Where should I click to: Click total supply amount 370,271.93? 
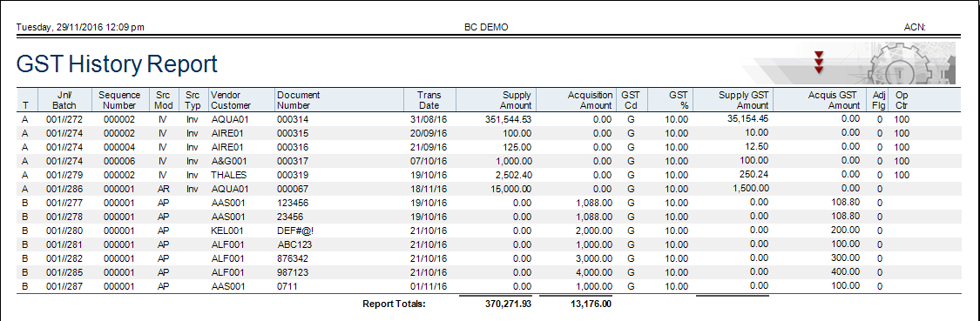509,304
